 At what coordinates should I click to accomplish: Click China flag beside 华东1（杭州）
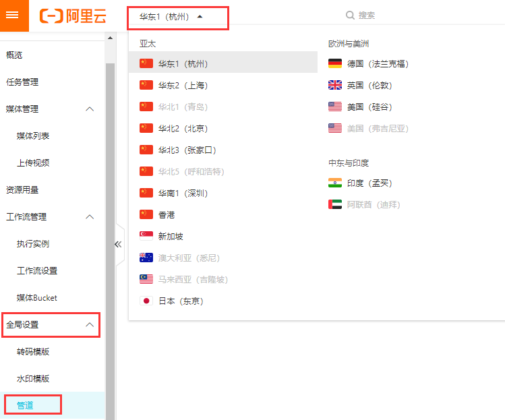(146, 63)
